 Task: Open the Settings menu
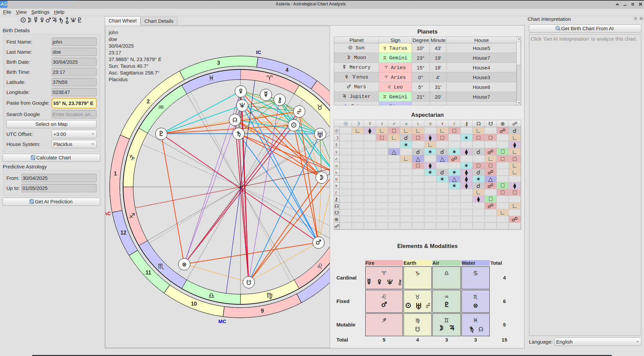click(40, 12)
